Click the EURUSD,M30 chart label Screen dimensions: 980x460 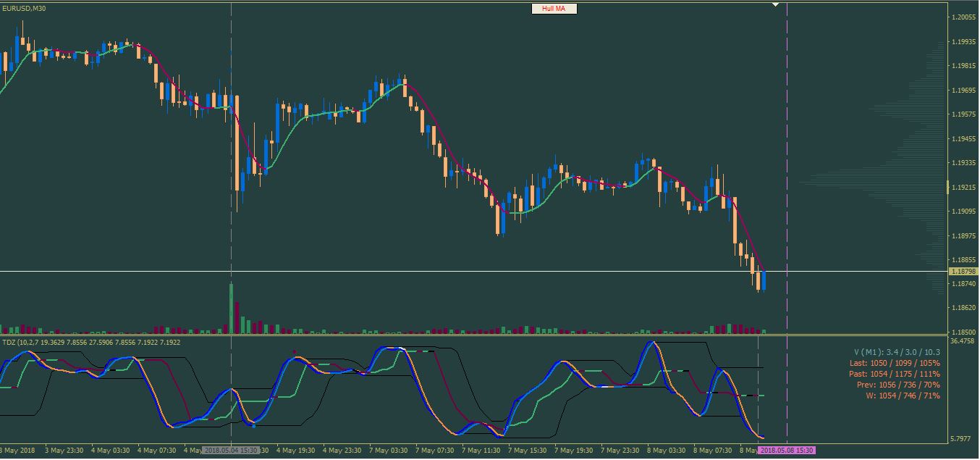click(x=25, y=8)
